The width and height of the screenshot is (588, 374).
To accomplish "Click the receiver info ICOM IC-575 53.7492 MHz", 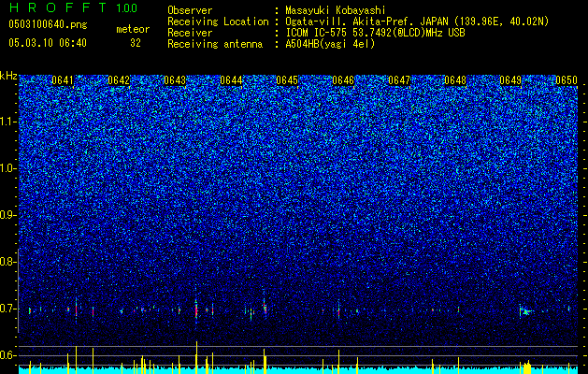I will [375, 33].
